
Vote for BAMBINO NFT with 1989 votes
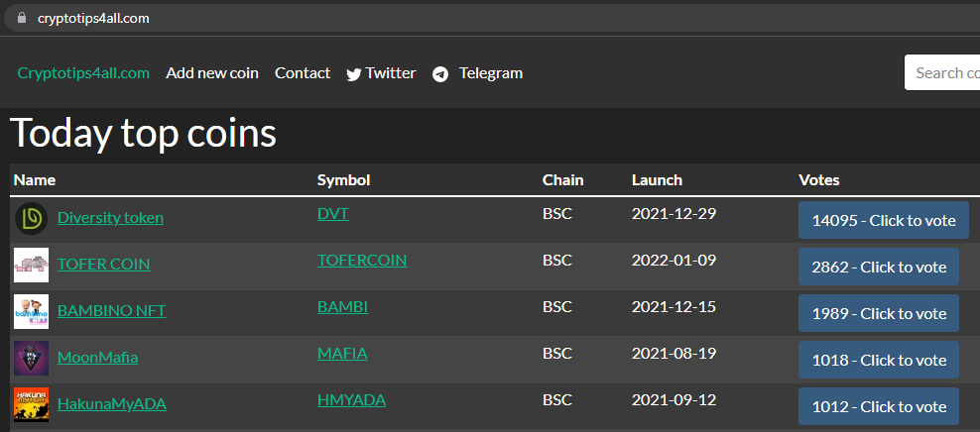[x=879, y=313]
